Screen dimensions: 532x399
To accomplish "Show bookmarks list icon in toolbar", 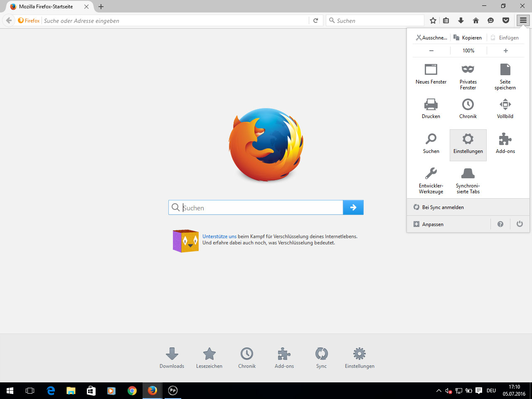I will 446,20.
